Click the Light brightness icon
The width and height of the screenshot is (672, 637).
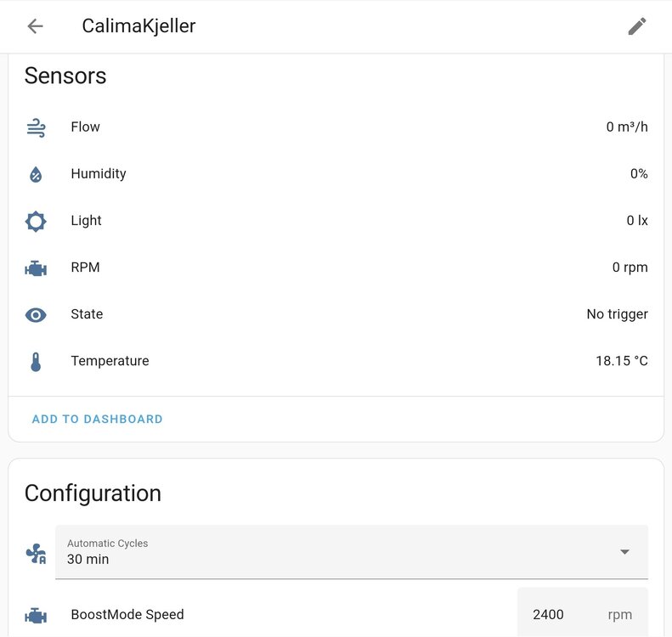[x=36, y=221]
